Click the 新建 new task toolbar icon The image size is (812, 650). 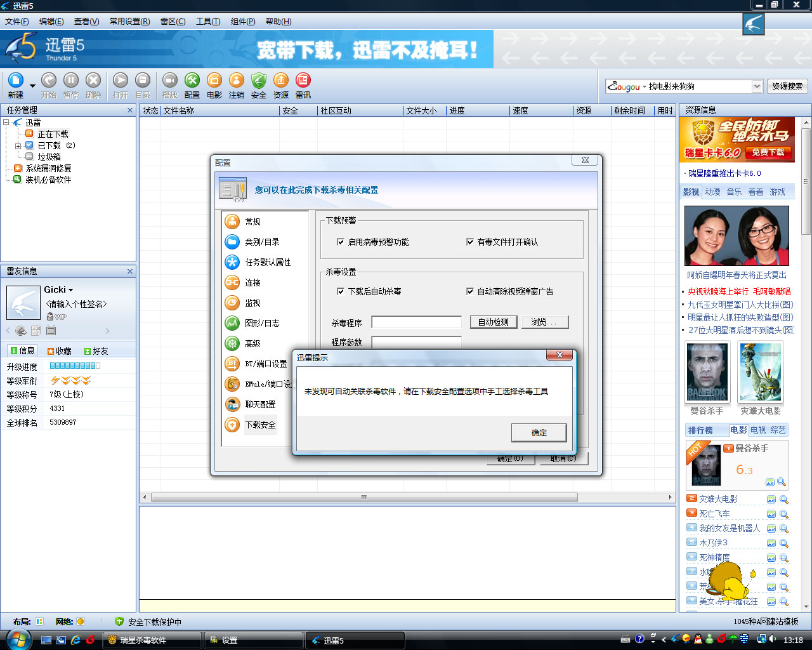click(x=16, y=80)
